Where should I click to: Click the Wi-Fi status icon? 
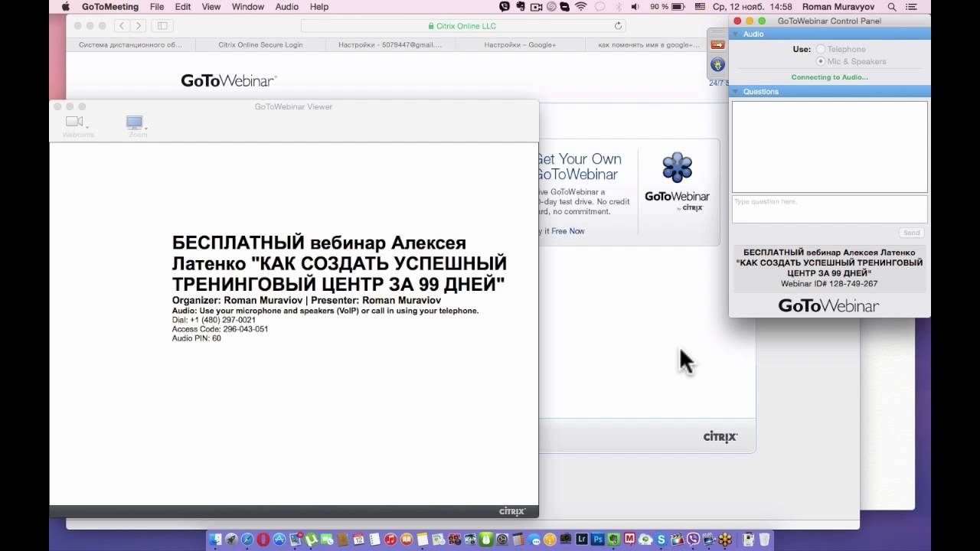[580, 7]
